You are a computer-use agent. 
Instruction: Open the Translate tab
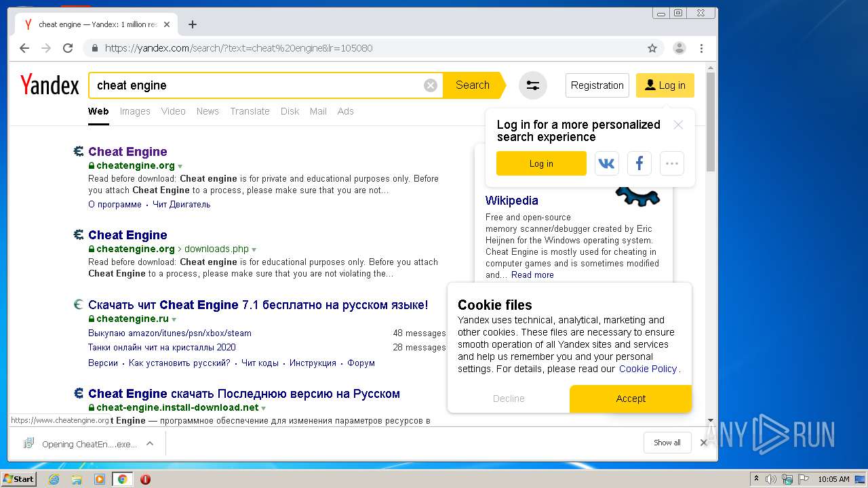pos(250,111)
